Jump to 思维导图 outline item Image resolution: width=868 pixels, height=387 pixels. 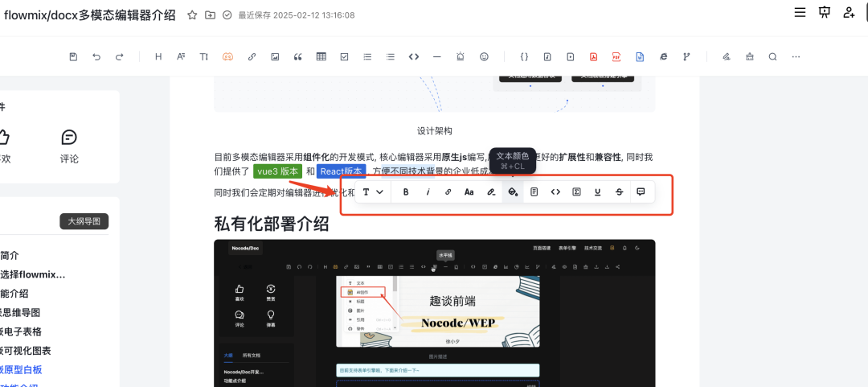click(20, 313)
